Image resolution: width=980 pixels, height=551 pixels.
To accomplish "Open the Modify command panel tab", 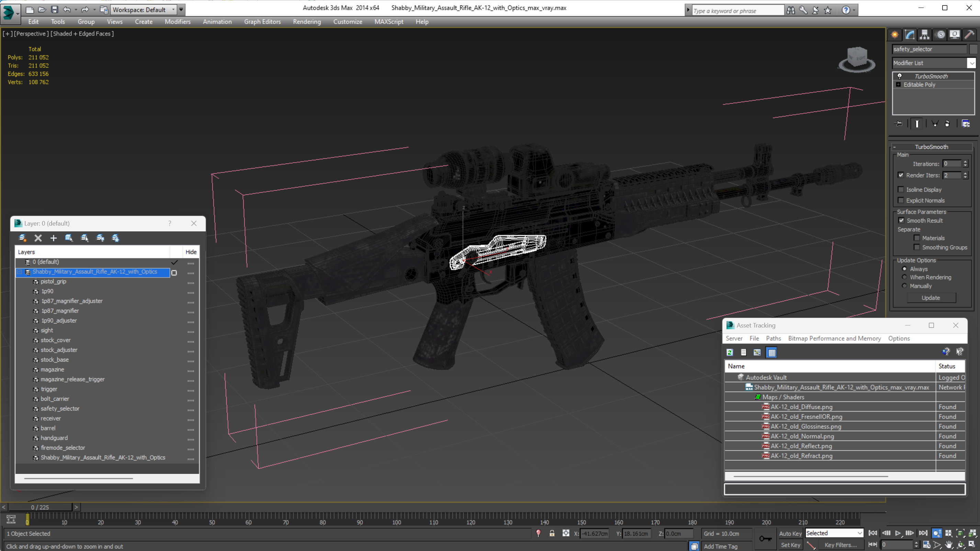I will tap(910, 35).
